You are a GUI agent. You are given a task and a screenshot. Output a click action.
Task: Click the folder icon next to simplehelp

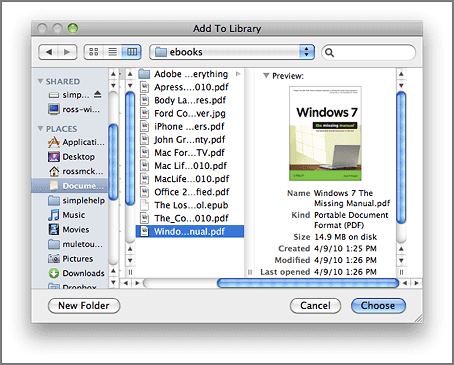54,200
